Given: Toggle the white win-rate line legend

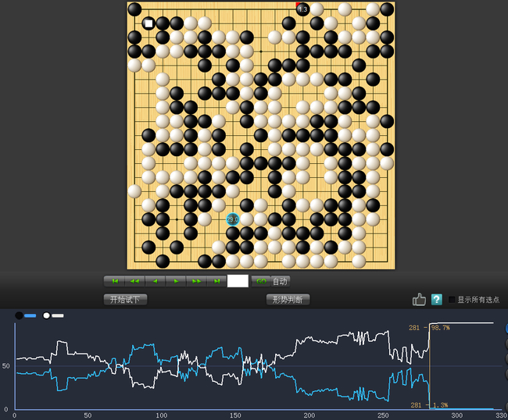Looking at the screenshot, I should coord(53,315).
